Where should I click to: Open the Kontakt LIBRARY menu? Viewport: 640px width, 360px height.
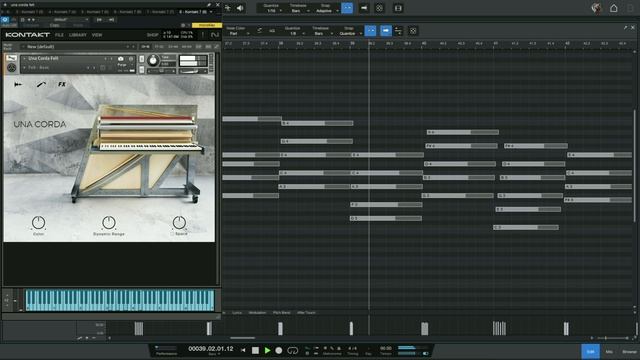78,35
